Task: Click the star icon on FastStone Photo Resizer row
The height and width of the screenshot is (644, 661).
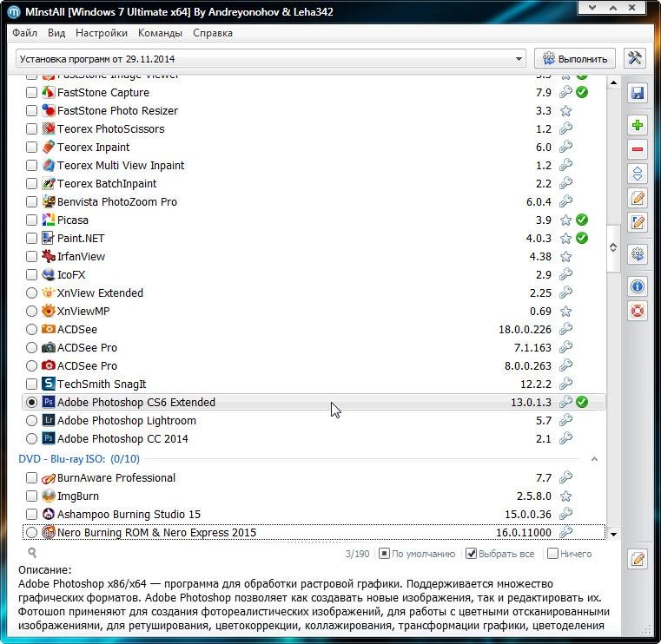Action: click(x=565, y=111)
